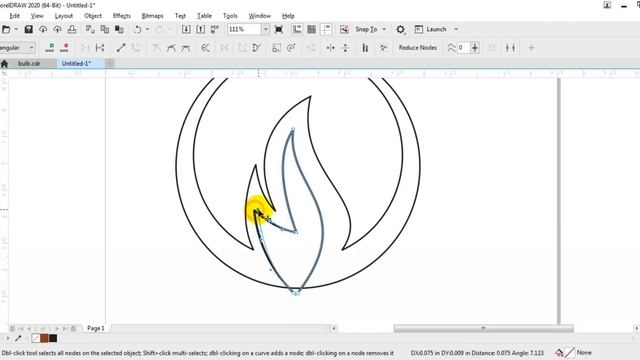
Task: Click the Stretch or scale nodes icon
Action: (x=276, y=48)
